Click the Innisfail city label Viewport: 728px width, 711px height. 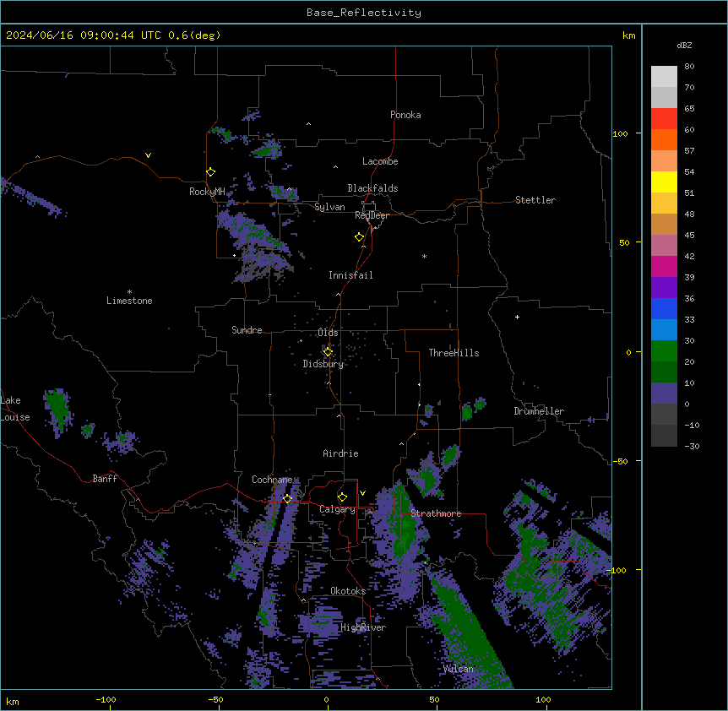[350, 275]
